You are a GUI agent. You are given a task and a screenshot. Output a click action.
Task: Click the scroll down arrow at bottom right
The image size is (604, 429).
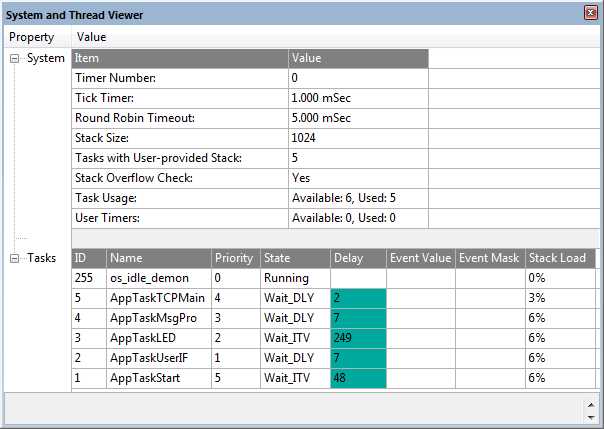click(591, 417)
